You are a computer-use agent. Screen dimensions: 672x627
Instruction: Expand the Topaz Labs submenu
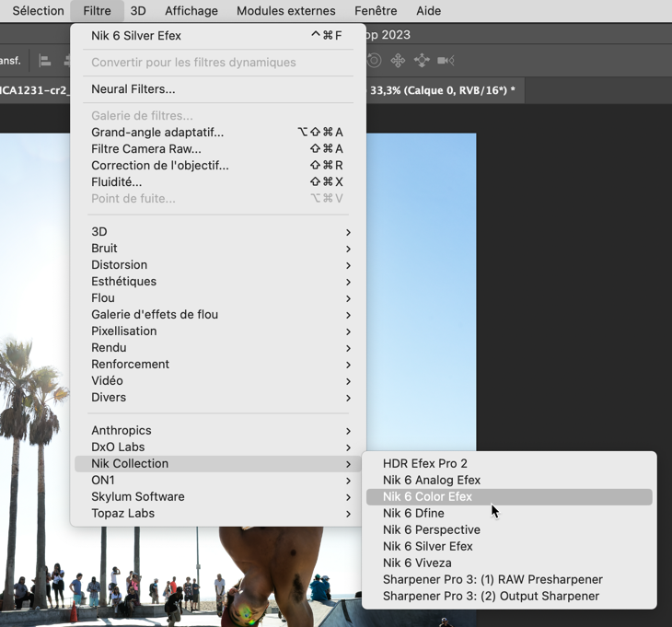[x=218, y=514]
